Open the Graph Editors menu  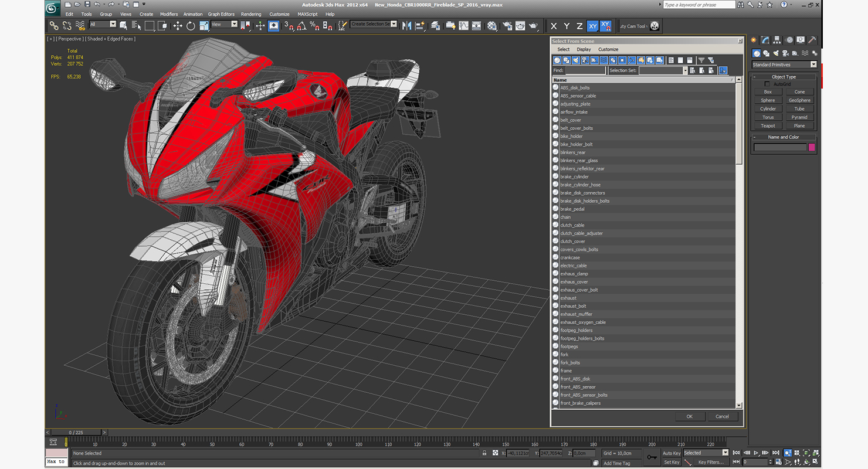coord(221,14)
